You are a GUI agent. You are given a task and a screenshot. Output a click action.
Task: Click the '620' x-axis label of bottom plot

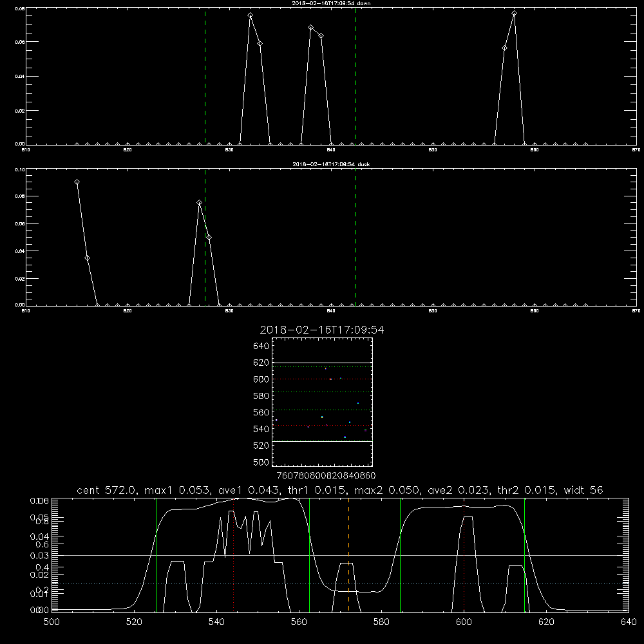pyautogui.click(x=546, y=622)
